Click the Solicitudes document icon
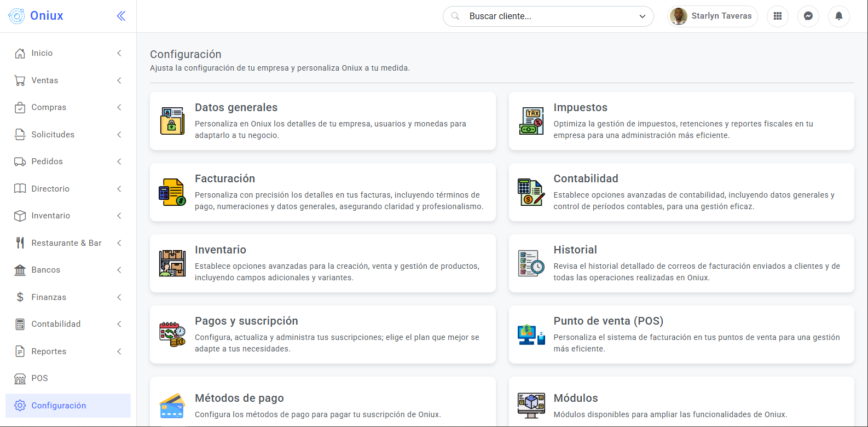 (20, 135)
